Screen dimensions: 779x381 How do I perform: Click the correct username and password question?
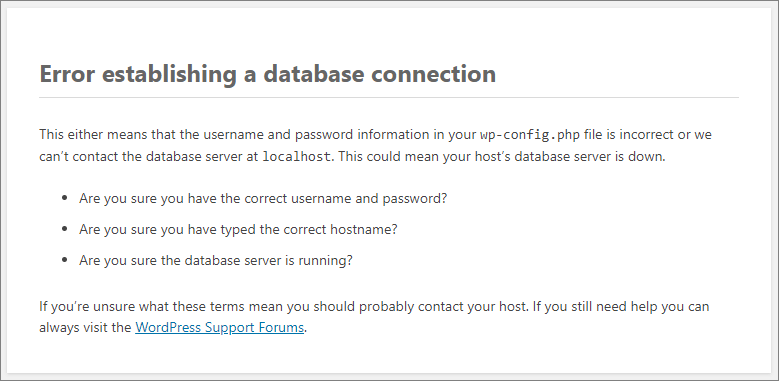click(263, 198)
